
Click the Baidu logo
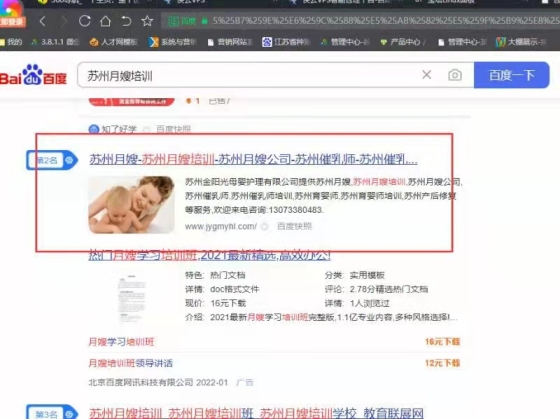(33, 75)
